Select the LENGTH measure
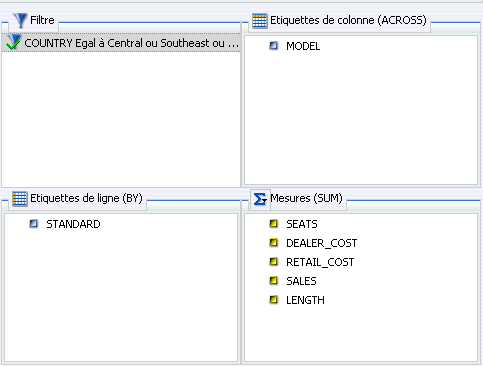 tap(305, 300)
